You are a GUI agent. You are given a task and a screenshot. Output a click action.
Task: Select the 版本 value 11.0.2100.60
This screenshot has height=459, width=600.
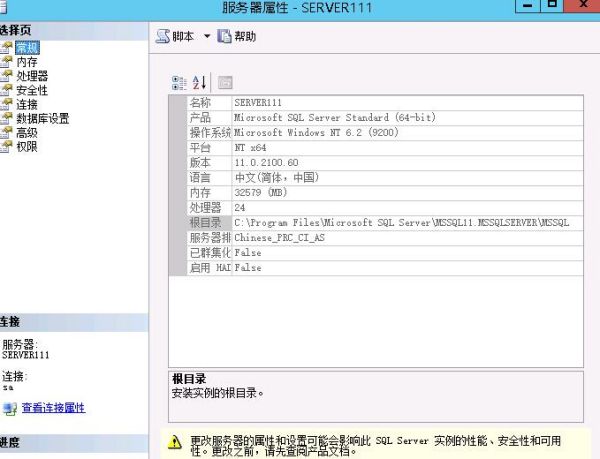pos(408,163)
